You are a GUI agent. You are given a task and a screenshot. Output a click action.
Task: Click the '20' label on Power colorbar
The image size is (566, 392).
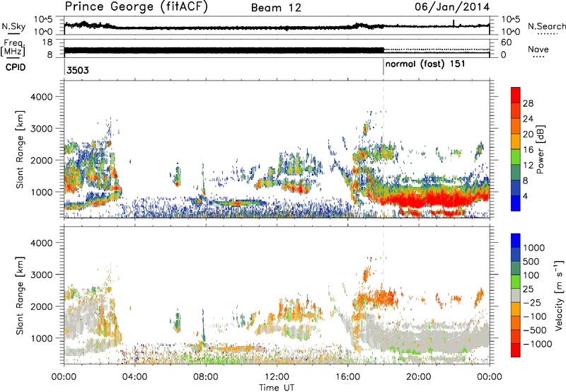click(528, 134)
